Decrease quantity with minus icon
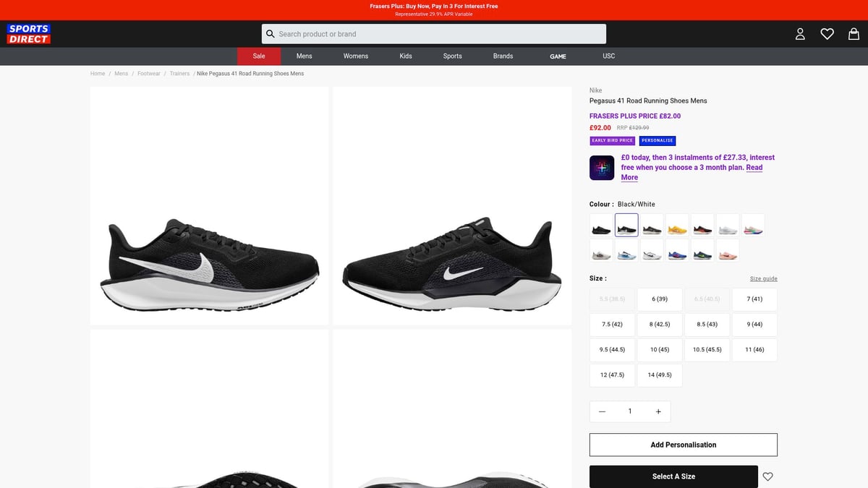The height and width of the screenshot is (488, 868). tap(602, 411)
